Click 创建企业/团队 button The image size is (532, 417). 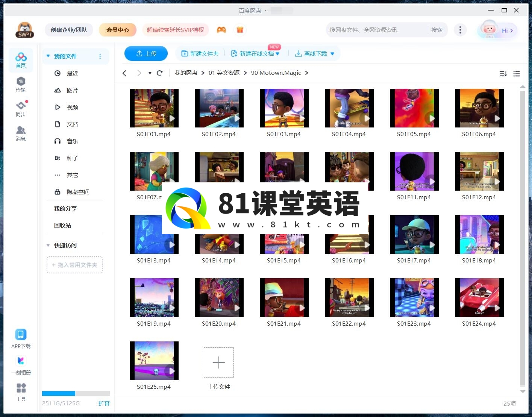click(69, 30)
